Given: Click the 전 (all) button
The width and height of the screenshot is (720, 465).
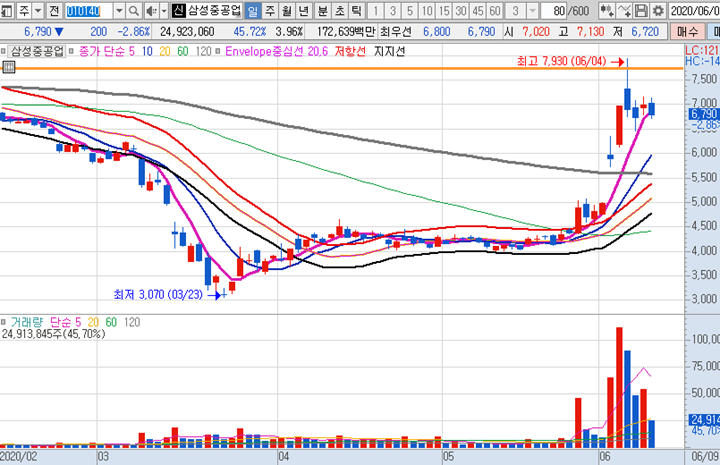Looking at the screenshot, I should pos(54,11).
